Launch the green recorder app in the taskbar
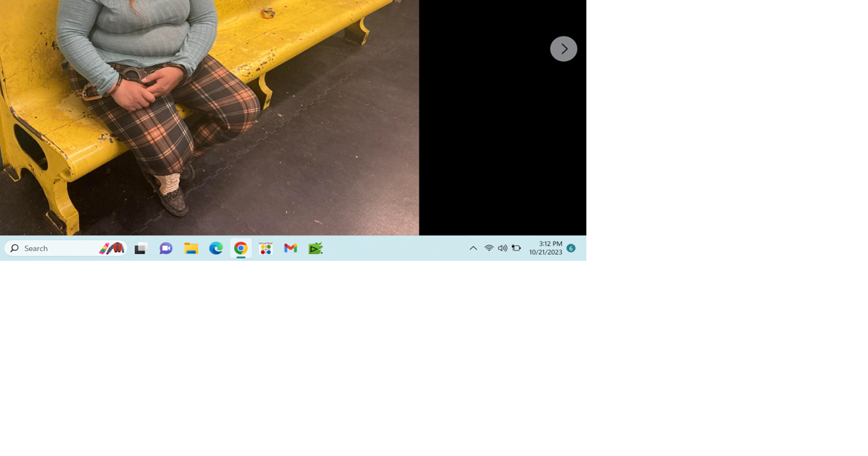 (x=316, y=249)
